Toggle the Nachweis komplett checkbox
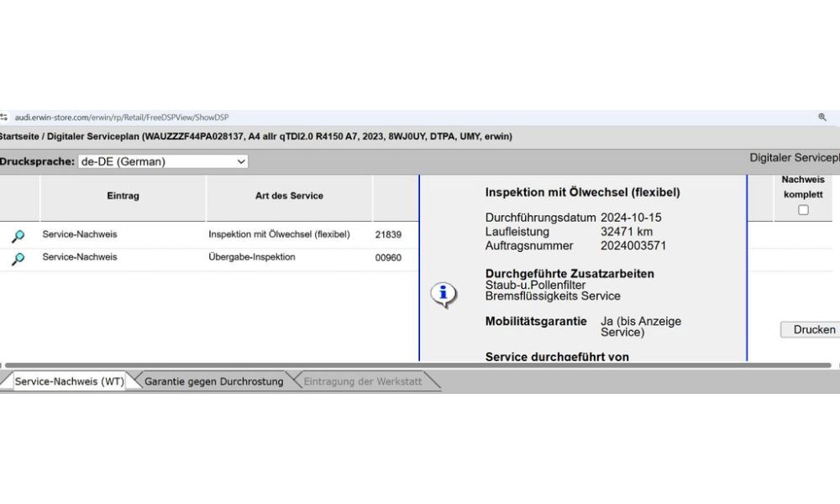Viewport: 840px width, 504px height. (x=803, y=210)
